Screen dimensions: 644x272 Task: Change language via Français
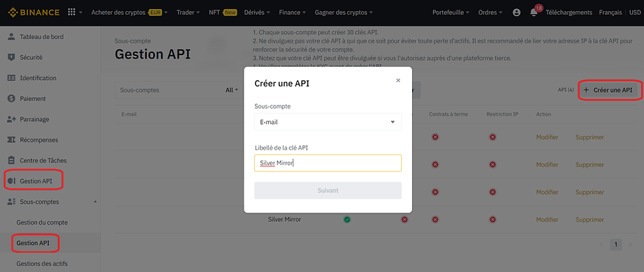pyautogui.click(x=610, y=13)
